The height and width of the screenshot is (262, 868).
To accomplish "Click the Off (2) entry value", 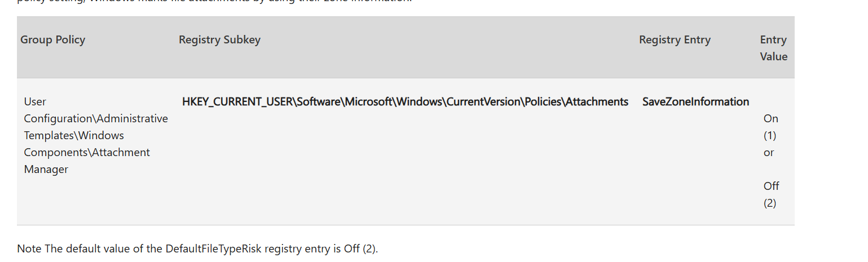I will tap(771, 194).
